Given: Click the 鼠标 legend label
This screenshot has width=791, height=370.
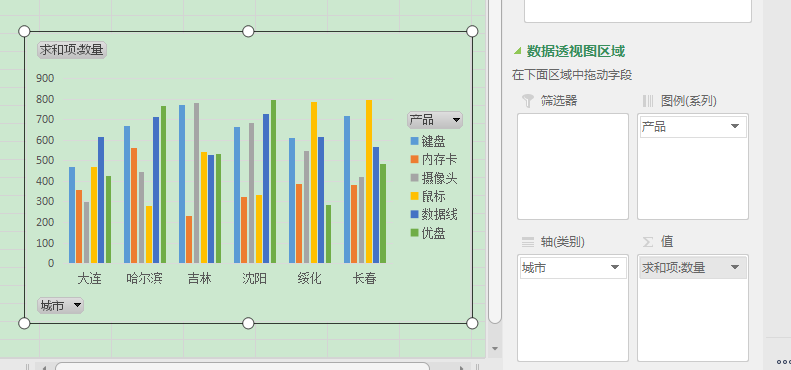Looking at the screenshot, I should click(433, 196).
